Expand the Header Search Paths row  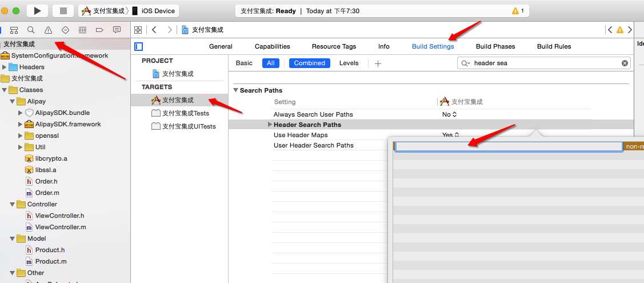pyautogui.click(x=270, y=125)
